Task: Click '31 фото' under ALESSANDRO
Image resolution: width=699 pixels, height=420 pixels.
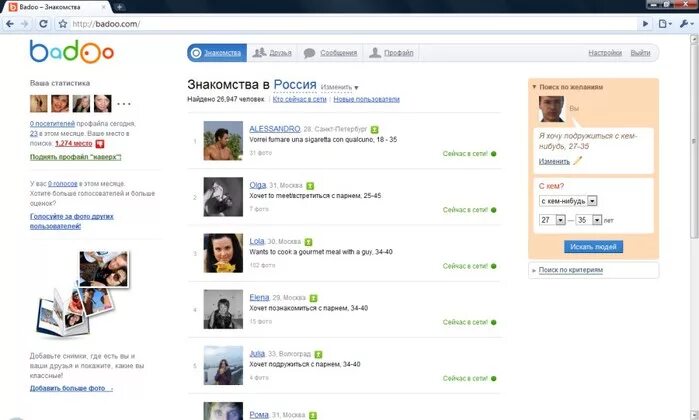Action: [260, 153]
